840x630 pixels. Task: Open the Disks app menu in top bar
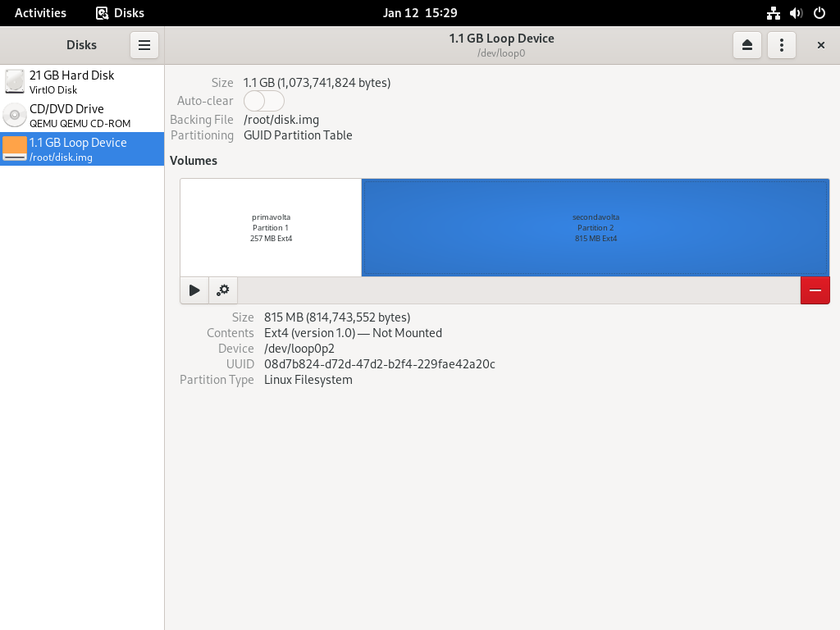click(x=120, y=13)
